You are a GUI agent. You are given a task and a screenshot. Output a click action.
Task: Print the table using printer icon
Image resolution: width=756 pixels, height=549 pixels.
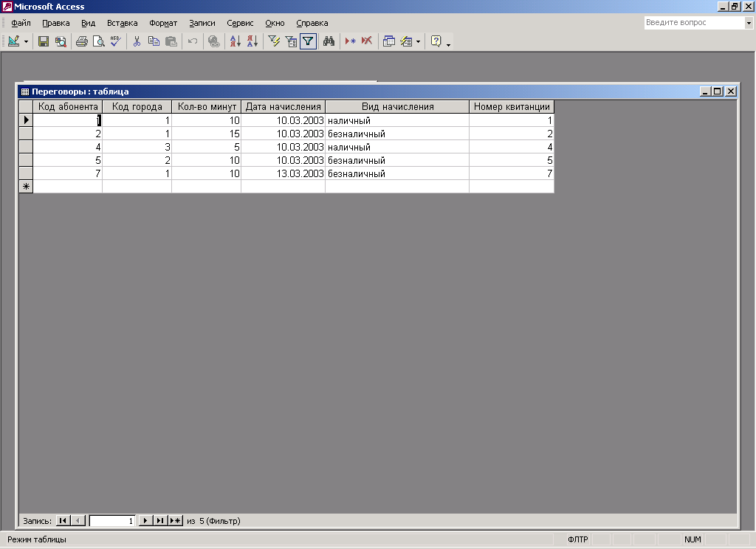pos(82,41)
